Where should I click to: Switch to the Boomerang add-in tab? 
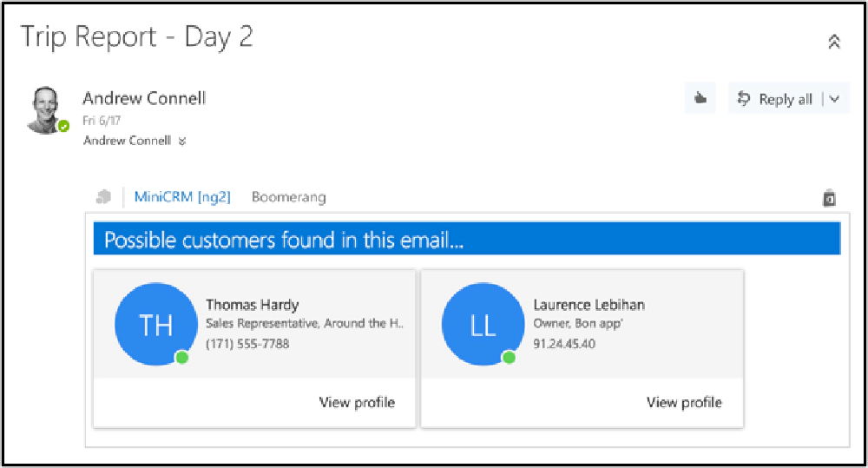(x=288, y=197)
